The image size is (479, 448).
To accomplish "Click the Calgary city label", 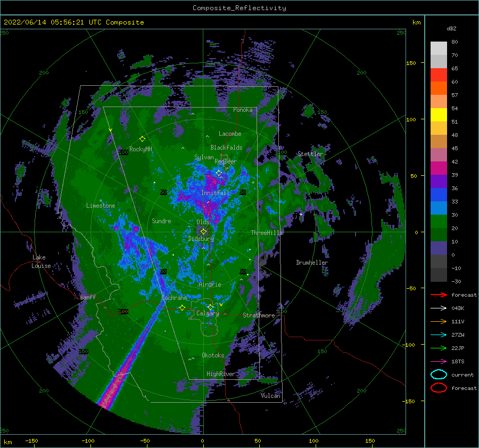I will (x=208, y=313).
